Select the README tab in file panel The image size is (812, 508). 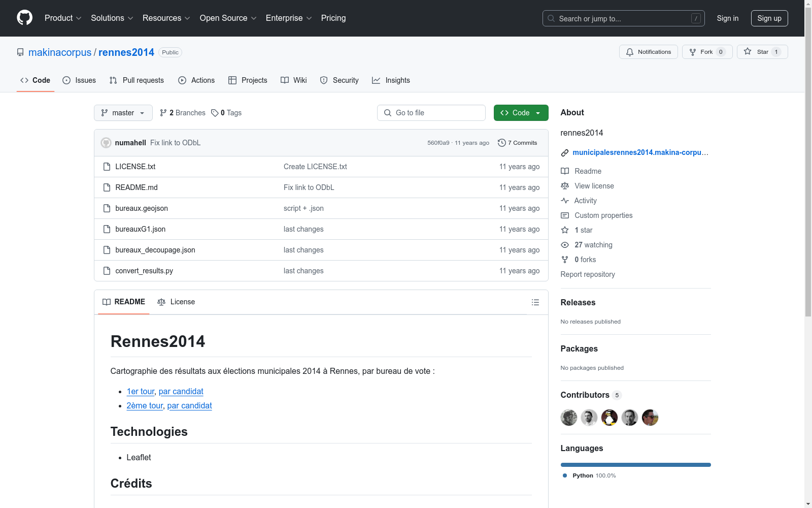coord(124,302)
